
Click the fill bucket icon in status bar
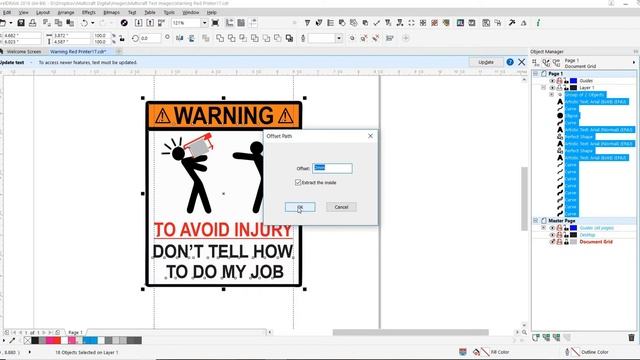click(x=476, y=352)
